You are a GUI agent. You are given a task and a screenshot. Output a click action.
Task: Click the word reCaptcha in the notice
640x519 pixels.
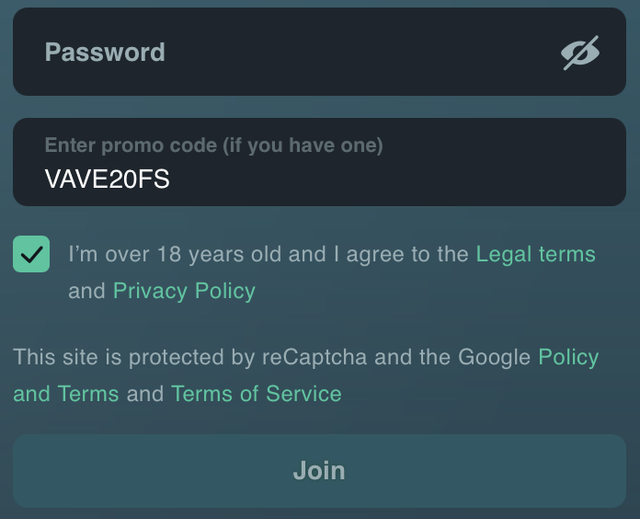click(314, 357)
